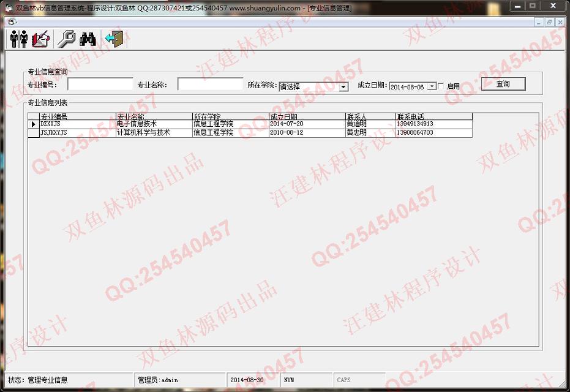Click cell DZXXJS in the grid
This screenshot has width=570, height=392.
tap(77, 124)
